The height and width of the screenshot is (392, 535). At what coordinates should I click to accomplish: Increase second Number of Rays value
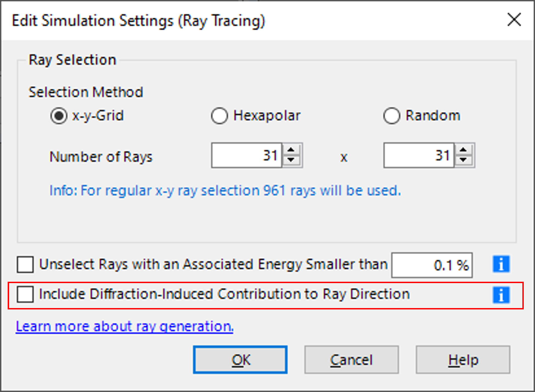click(463, 150)
